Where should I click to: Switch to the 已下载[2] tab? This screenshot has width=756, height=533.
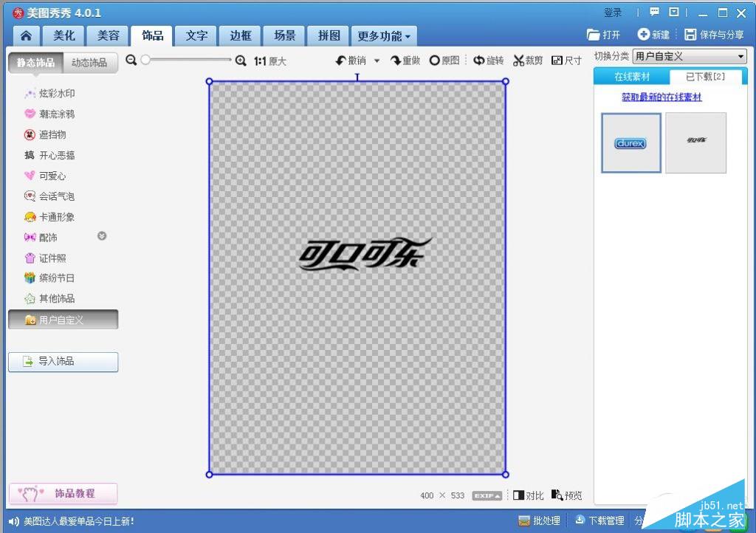(705, 77)
